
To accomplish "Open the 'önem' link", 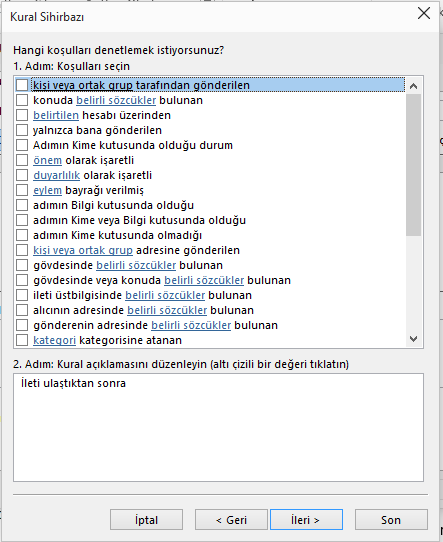I will pos(47,160).
